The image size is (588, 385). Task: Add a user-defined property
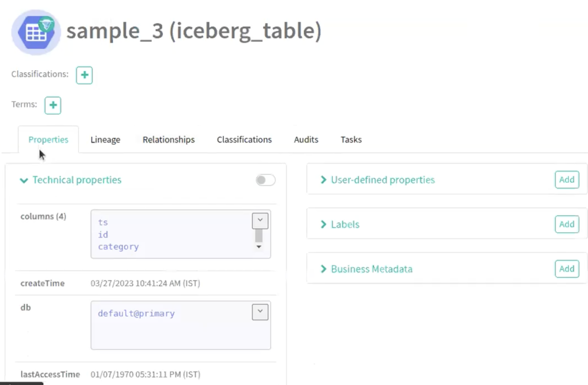tap(567, 180)
